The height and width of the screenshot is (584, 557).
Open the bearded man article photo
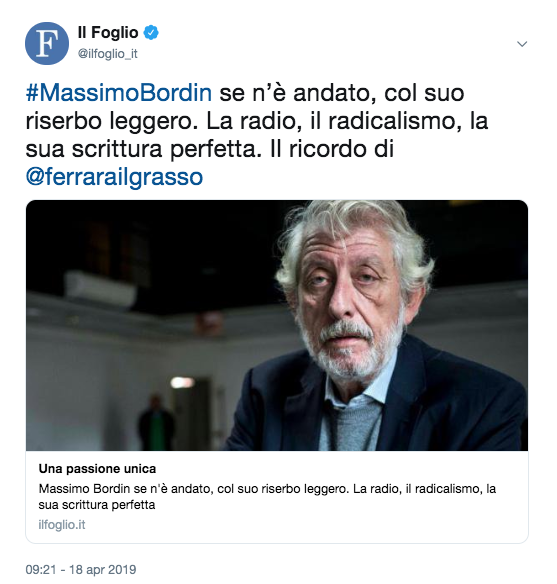tap(277, 325)
